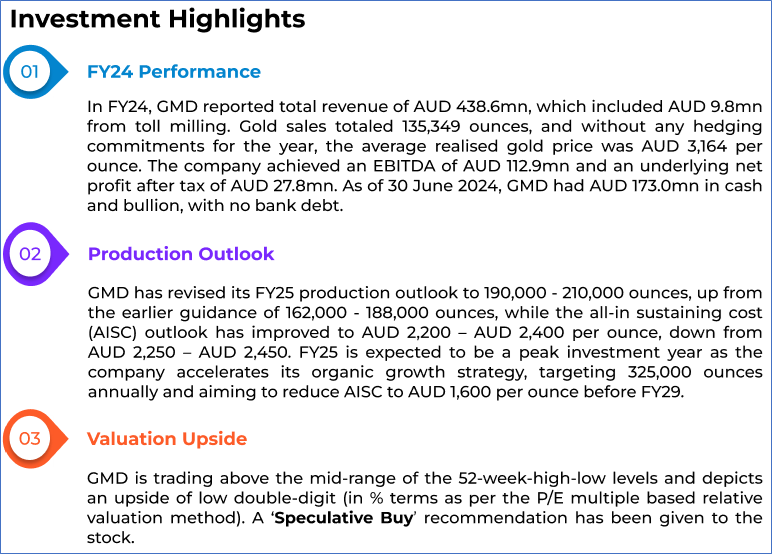Image resolution: width=772 pixels, height=554 pixels.
Task: Click the 'AUD 3,164 per' realised price text
Action: [x=702, y=146]
